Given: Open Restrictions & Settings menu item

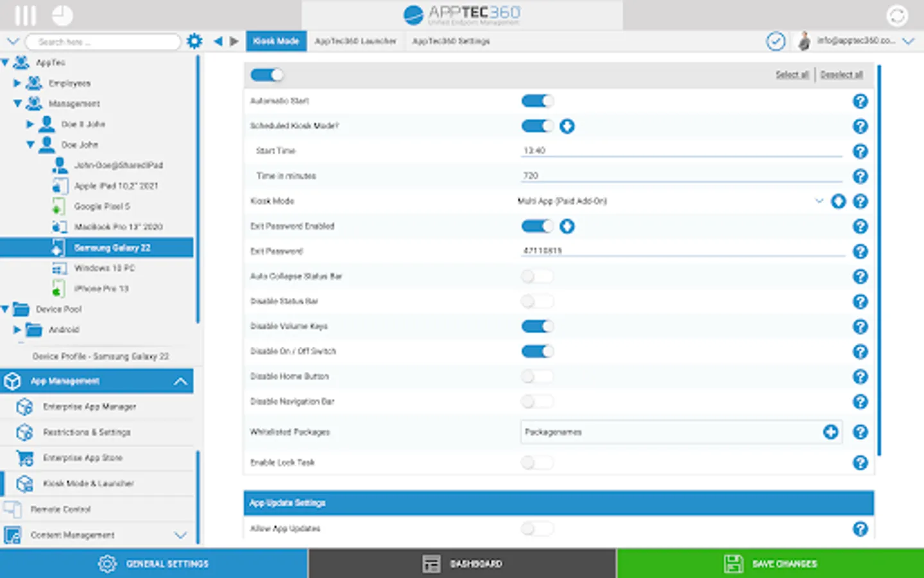Looking at the screenshot, I should [97, 432].
